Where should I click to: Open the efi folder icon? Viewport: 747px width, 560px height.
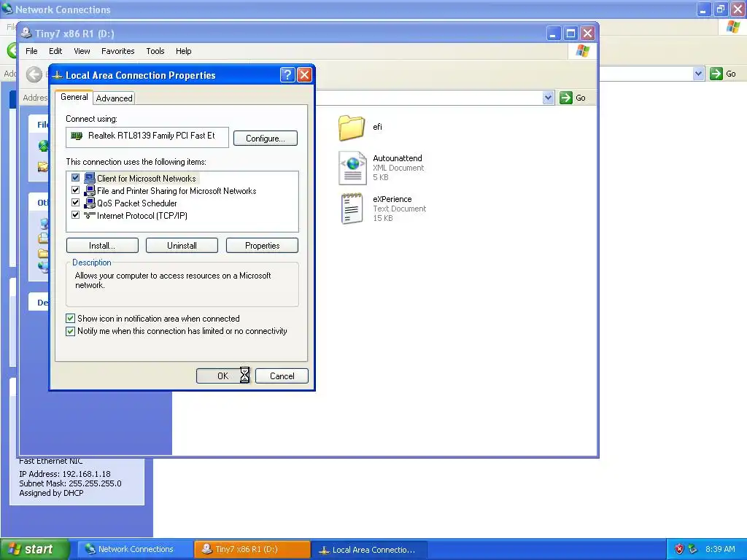point(352,128)
